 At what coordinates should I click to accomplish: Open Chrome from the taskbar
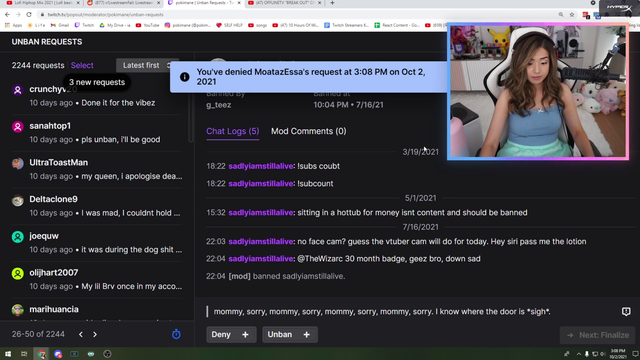[42, 354]
